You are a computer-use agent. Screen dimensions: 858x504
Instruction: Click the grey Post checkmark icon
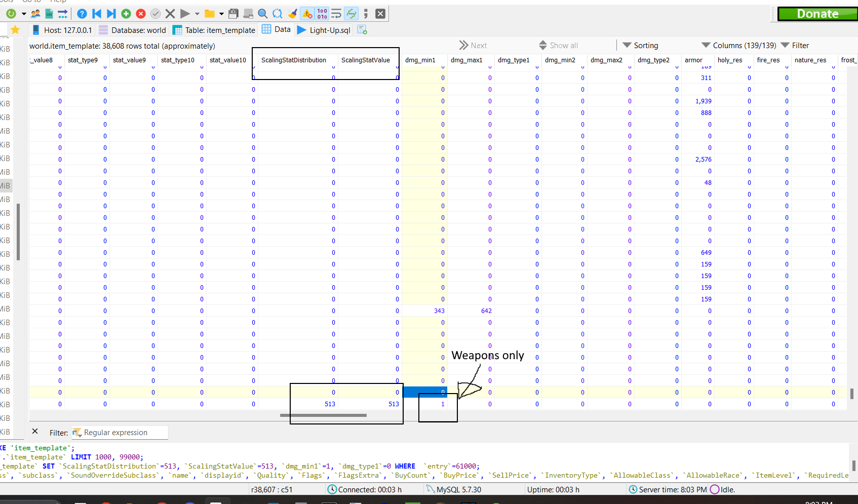point(155,14)
